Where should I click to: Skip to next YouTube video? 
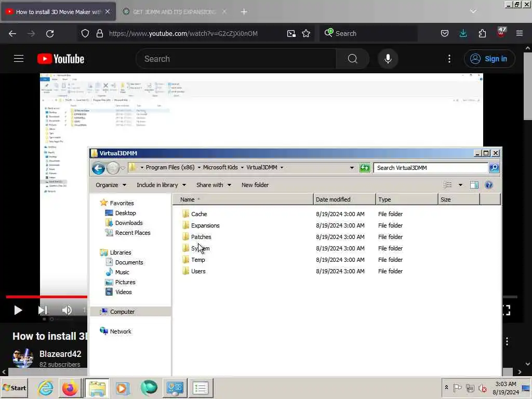(x=43, y=310)
